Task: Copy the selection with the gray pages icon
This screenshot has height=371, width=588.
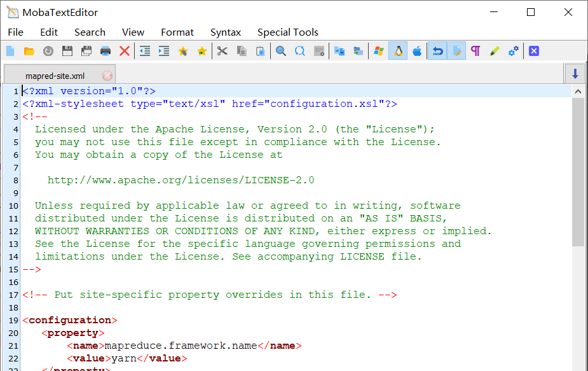Action: pos(242,51)
